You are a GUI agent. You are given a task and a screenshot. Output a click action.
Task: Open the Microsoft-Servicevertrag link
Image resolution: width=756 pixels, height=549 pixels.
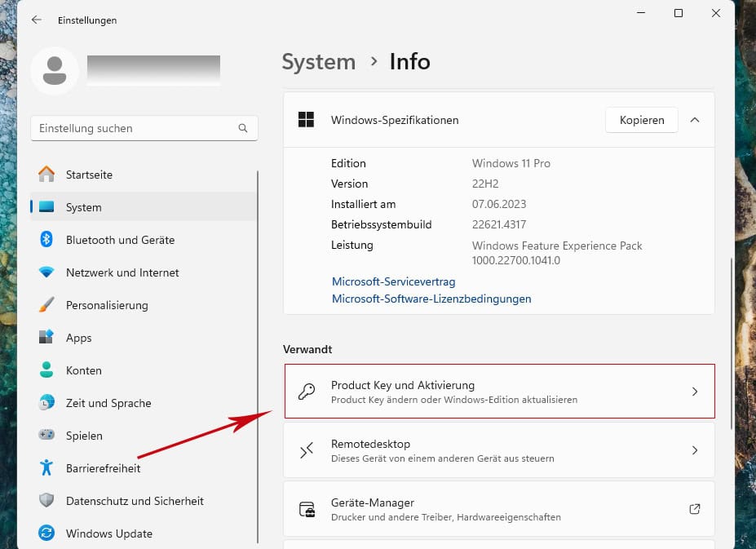click(393, 281)
